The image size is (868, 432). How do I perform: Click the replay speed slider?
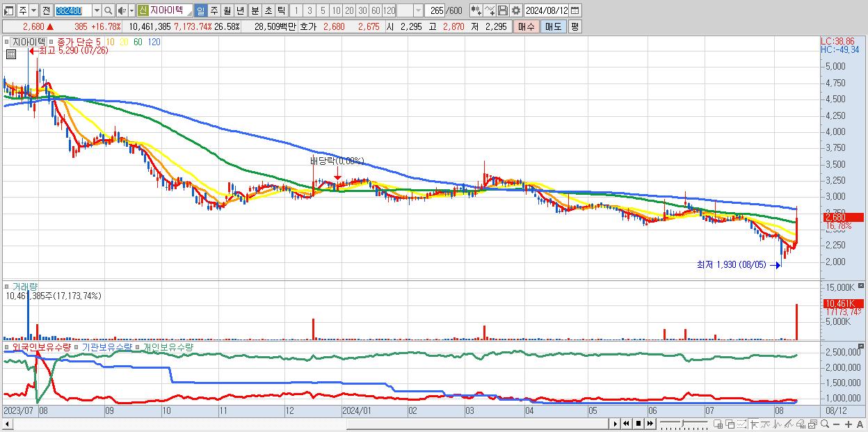[x=684, y=424]
